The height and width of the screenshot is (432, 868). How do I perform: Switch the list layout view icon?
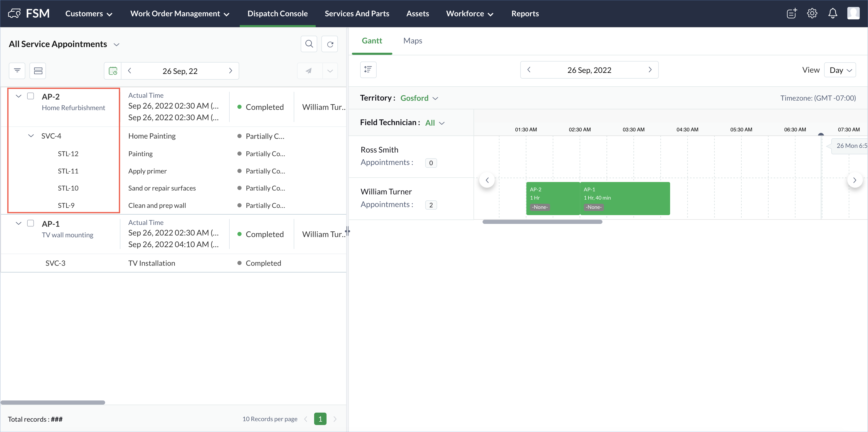[x=38, y=71]
